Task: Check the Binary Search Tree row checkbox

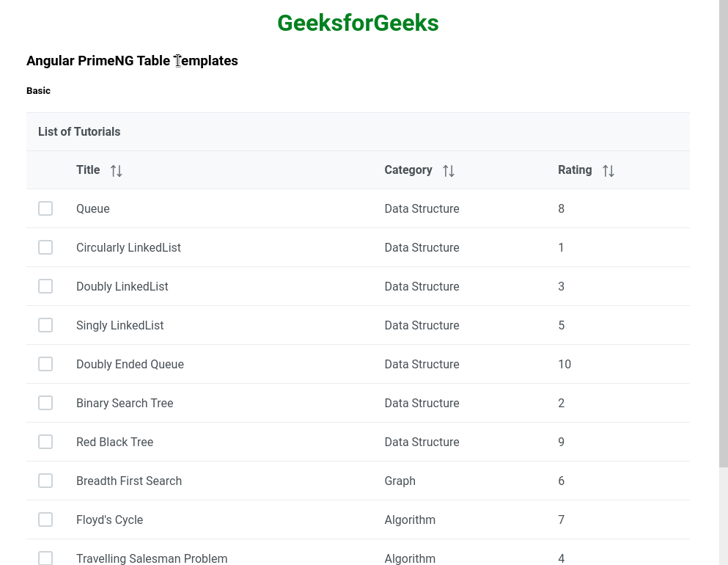Action: tap(45, 403)
